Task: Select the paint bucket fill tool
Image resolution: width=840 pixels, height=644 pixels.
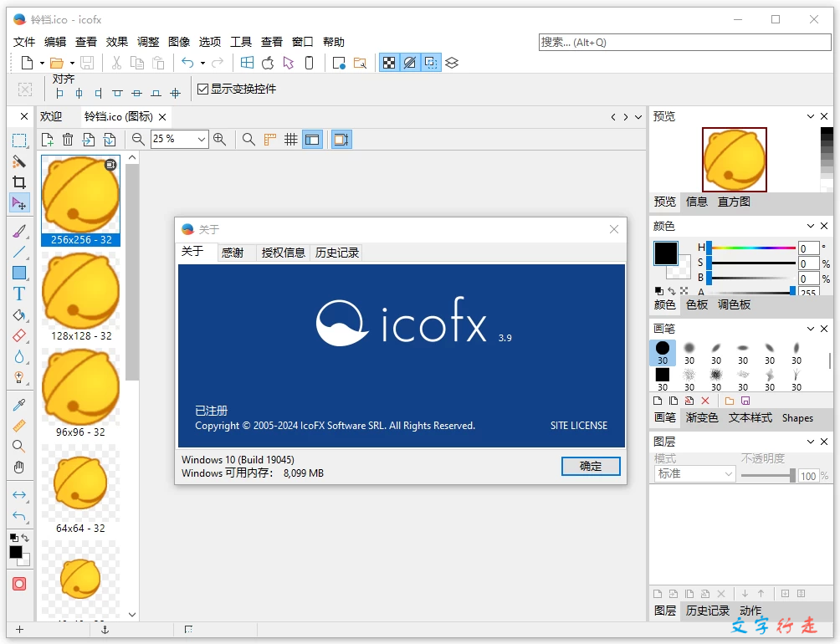Action: tap(19, 314)
